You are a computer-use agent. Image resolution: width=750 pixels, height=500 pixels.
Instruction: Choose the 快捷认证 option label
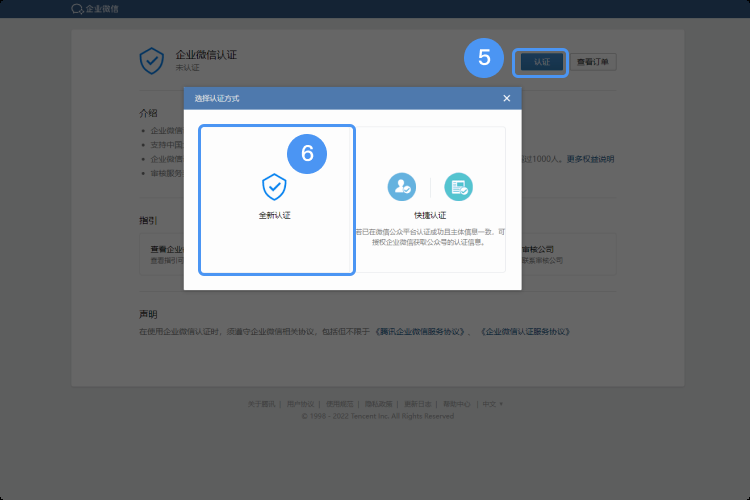click(430, 215)
